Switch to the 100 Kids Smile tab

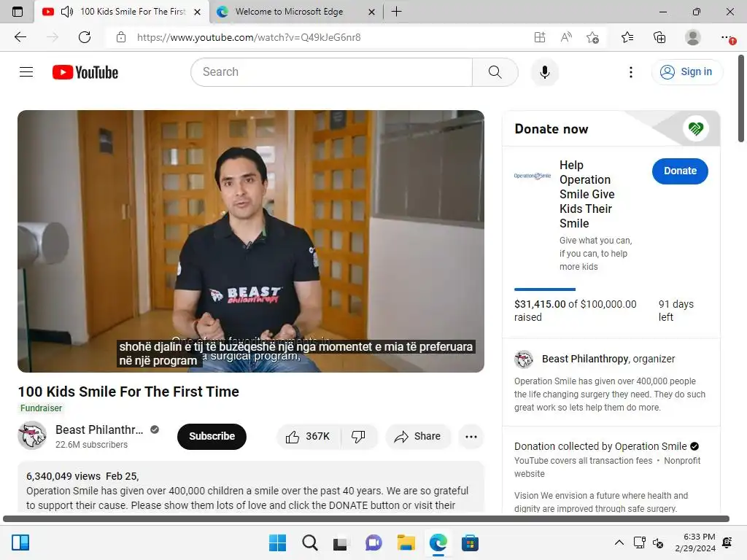[122, 12]
